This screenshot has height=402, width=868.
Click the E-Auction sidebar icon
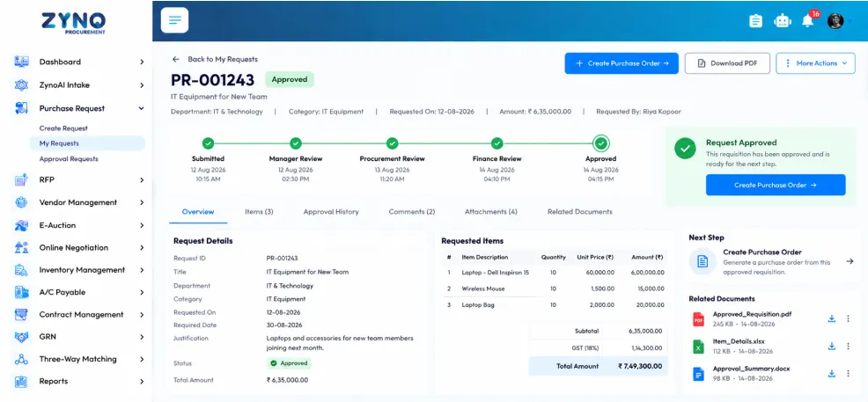point(22,225)
